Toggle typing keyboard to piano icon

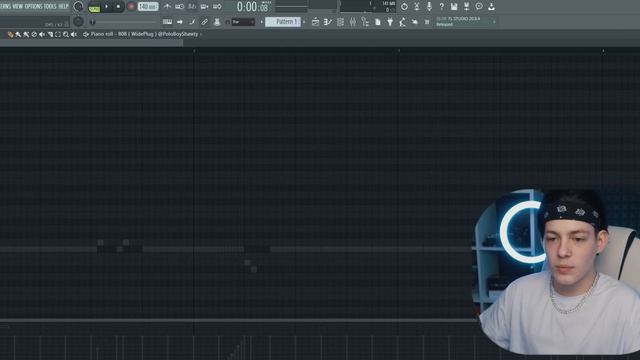pyautogui.click(x=167, y=22)
